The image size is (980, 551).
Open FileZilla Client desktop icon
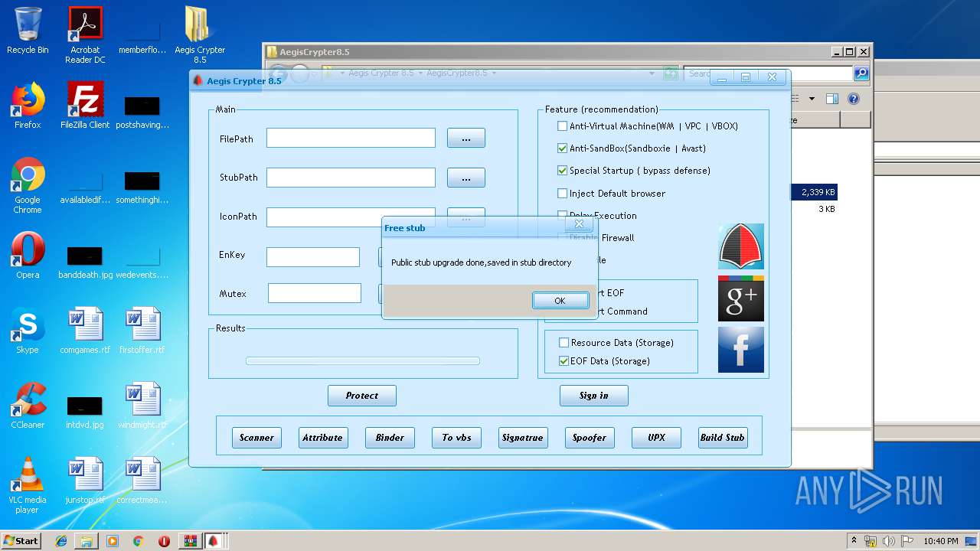point(85,106)
